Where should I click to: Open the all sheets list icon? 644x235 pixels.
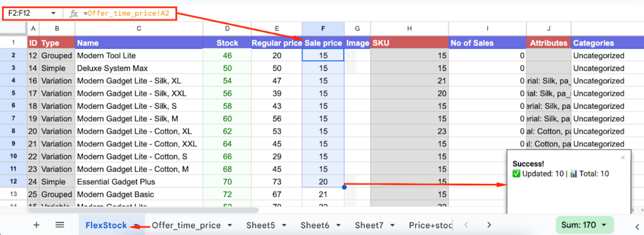coord(60,225)
